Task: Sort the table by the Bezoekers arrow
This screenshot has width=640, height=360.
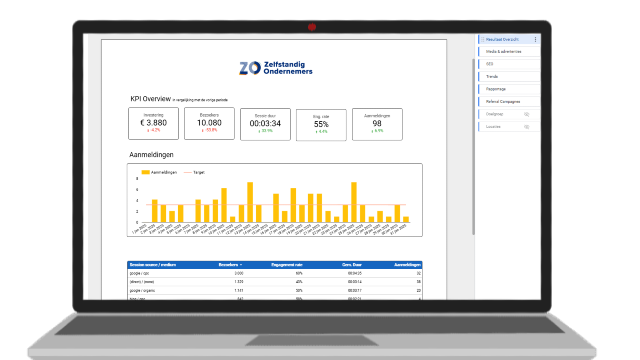Action: [241, 265]
